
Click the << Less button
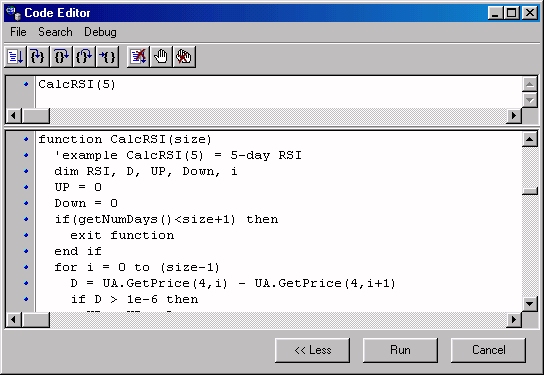[312, 350]
